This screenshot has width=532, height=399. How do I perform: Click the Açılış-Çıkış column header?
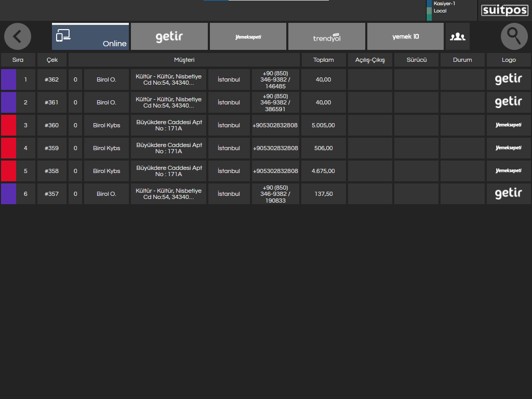[370, 60]
